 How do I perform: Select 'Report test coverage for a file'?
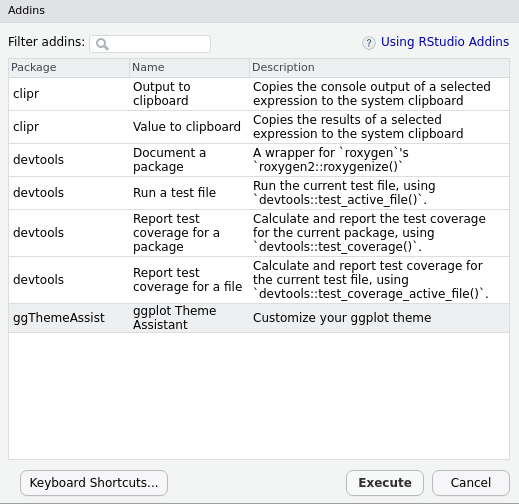coord(187,280)
